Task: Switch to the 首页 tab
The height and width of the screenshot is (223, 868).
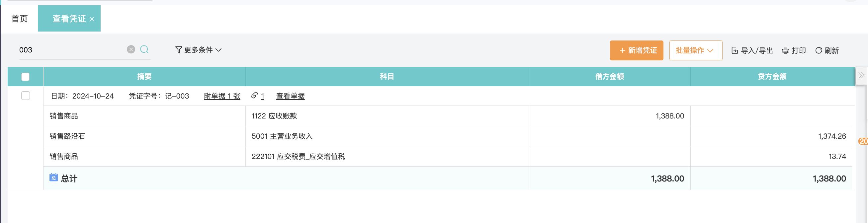Action: (20, 19)
